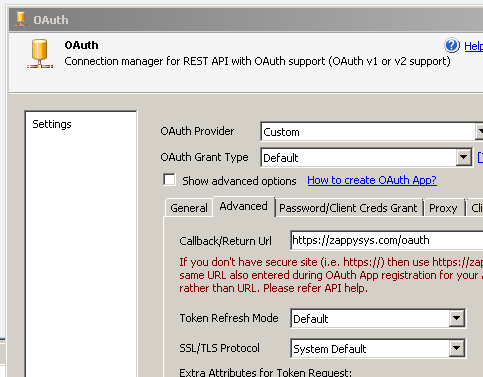Screen dimensions: 483x377
Task: Open the Help link
Action: [x=473, y=46]
